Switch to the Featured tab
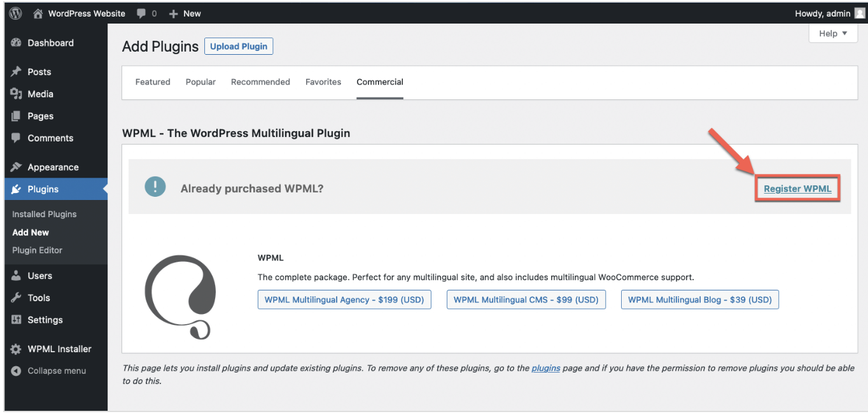The width and height of the screenshot is (868, 414). pyautogui.click(x=152, y=82)
